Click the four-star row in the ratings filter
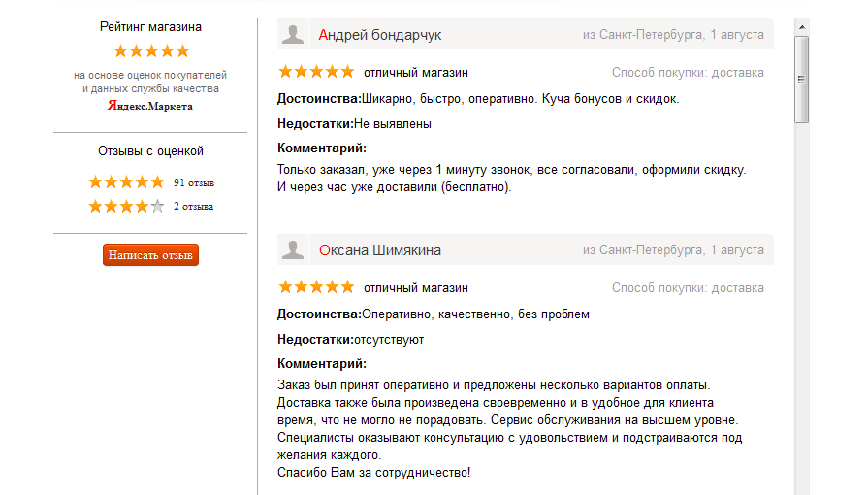The image size is (868, 495). pyautogui.click(x=126, y=206)
